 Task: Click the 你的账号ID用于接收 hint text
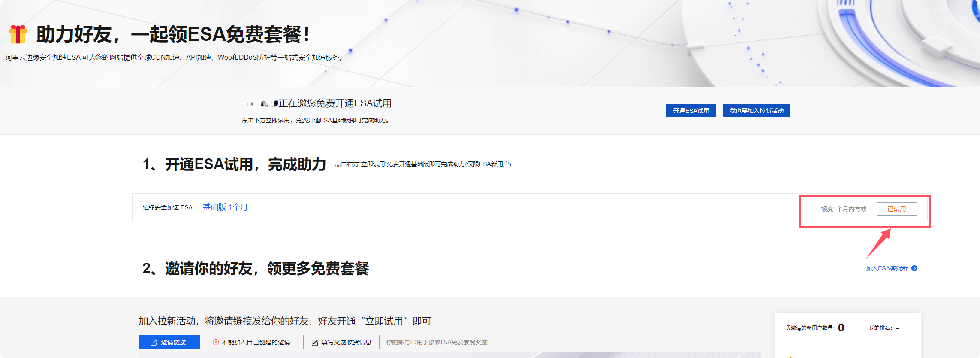[x=437, y=343]
